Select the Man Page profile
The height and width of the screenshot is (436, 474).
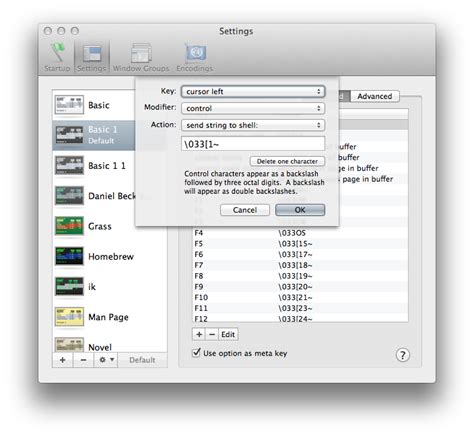pos(110,317)
